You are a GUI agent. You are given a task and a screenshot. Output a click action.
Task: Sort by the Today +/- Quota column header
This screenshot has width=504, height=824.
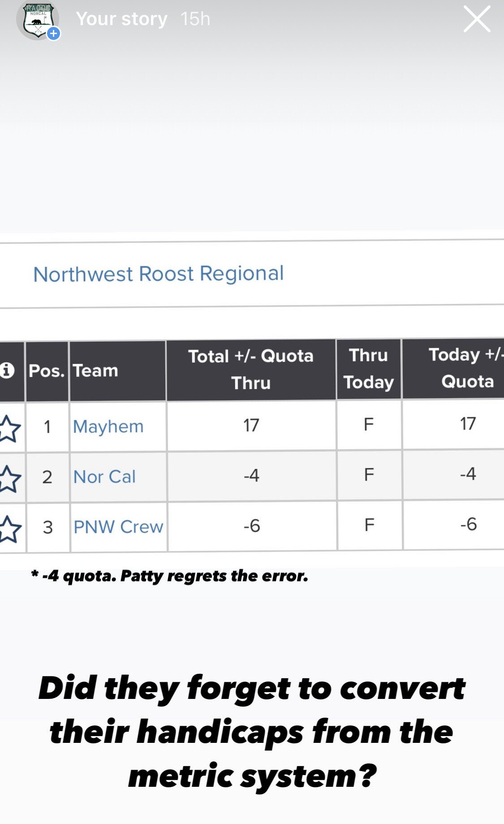(467, 368)
